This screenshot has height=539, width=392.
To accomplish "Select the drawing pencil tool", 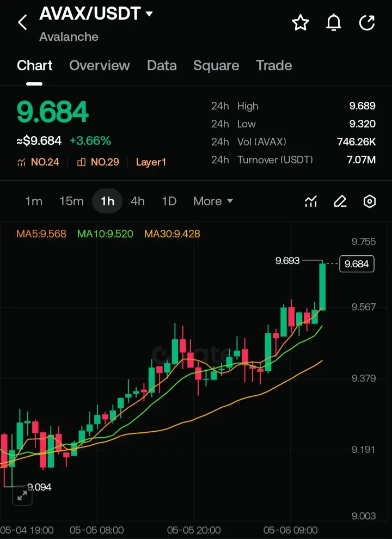I will pos(340,201).
